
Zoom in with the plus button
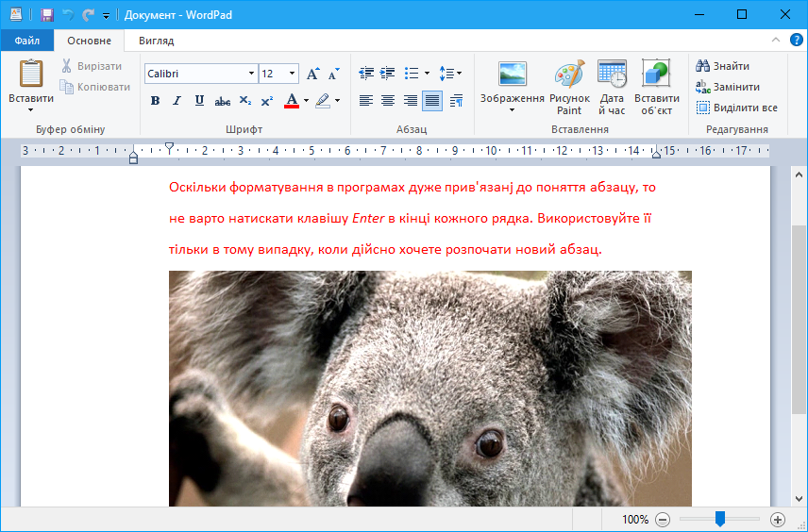pos(778,520)
